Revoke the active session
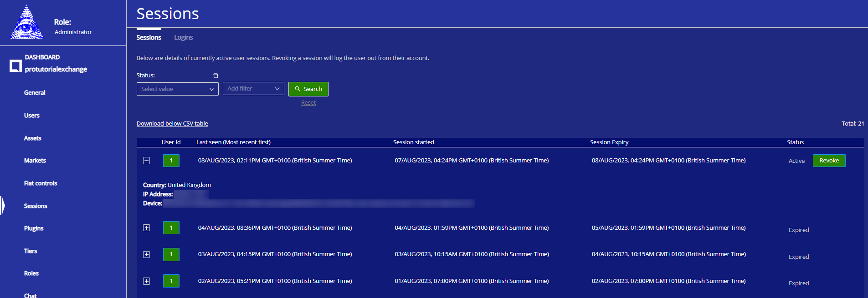 pyautogui.click(x=829, y=161)
